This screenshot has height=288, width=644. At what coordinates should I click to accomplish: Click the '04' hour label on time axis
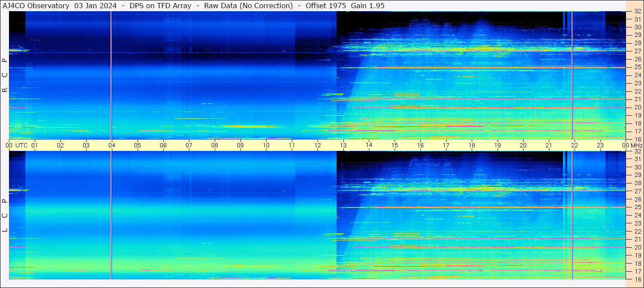(x=112, y=145)
